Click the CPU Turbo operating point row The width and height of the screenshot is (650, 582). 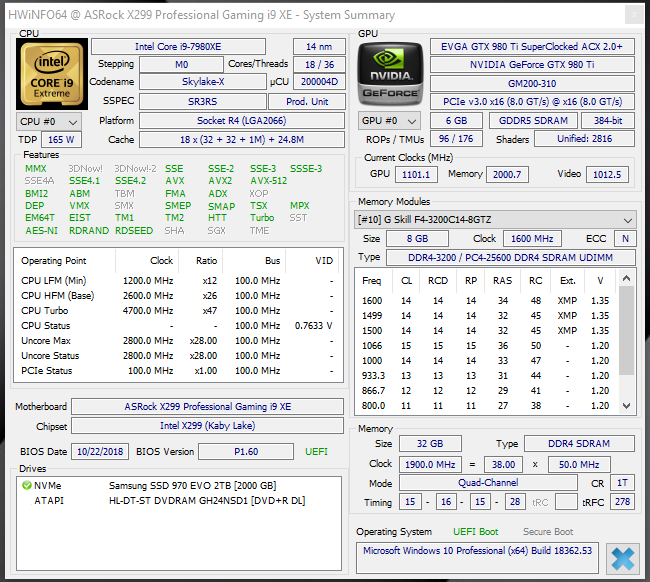click(177, 311)
